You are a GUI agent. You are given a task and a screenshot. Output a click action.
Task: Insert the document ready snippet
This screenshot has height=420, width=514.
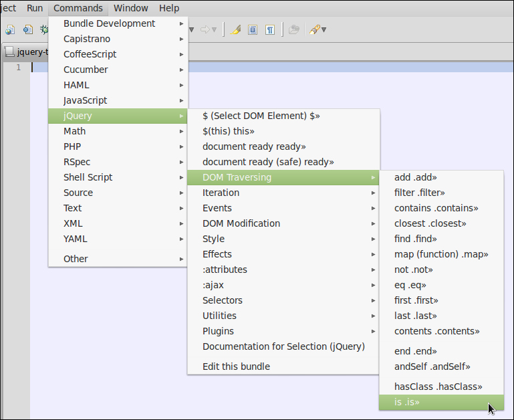283,146
